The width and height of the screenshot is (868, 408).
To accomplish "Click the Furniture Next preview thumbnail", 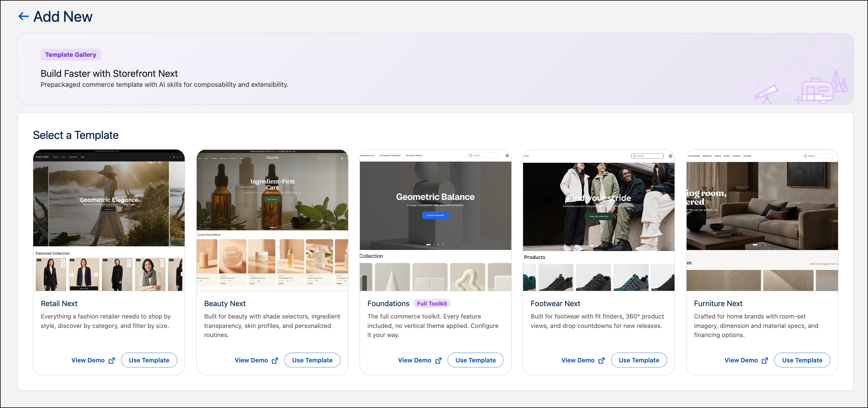I will pos(762,220).
